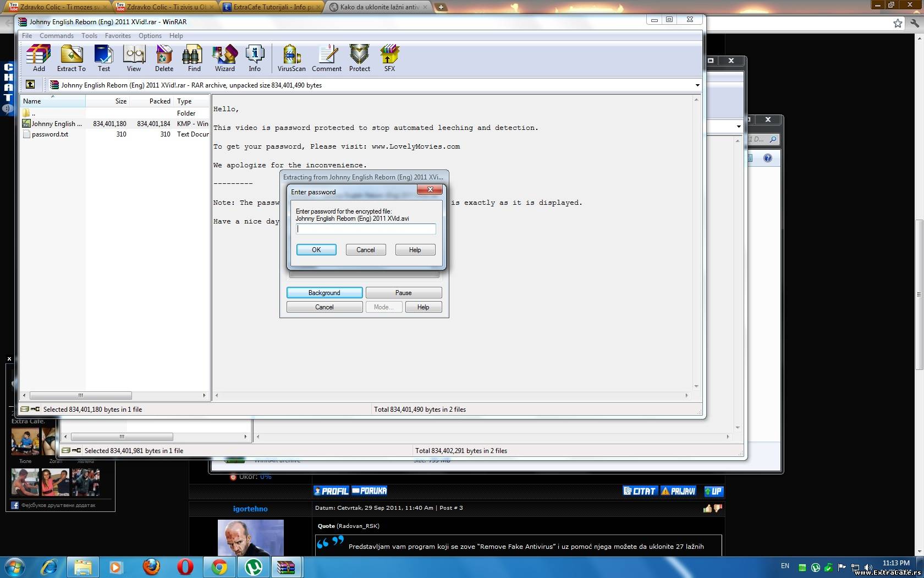
Task: Click the Add archive toolbar icon
Action: click(x=38, y=58)
